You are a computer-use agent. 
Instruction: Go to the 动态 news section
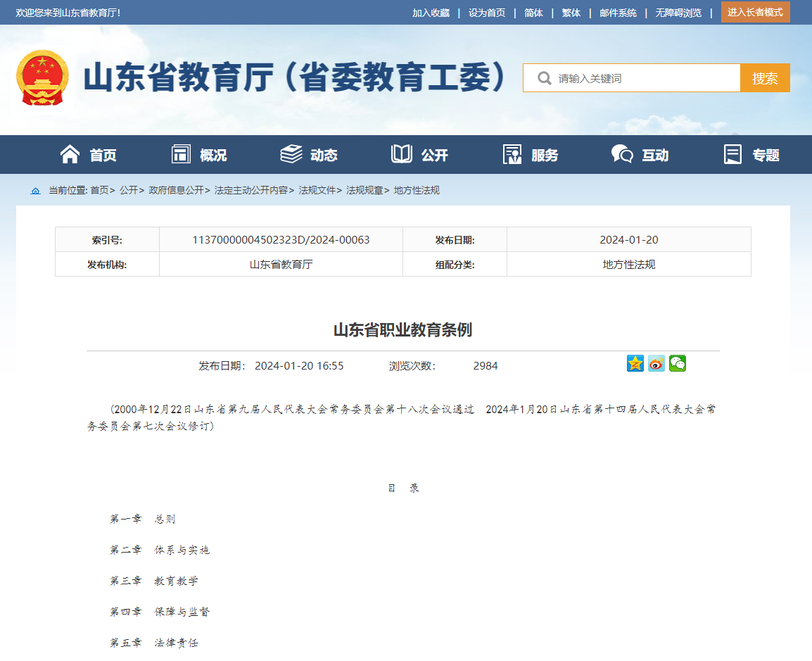coord(309,155)
